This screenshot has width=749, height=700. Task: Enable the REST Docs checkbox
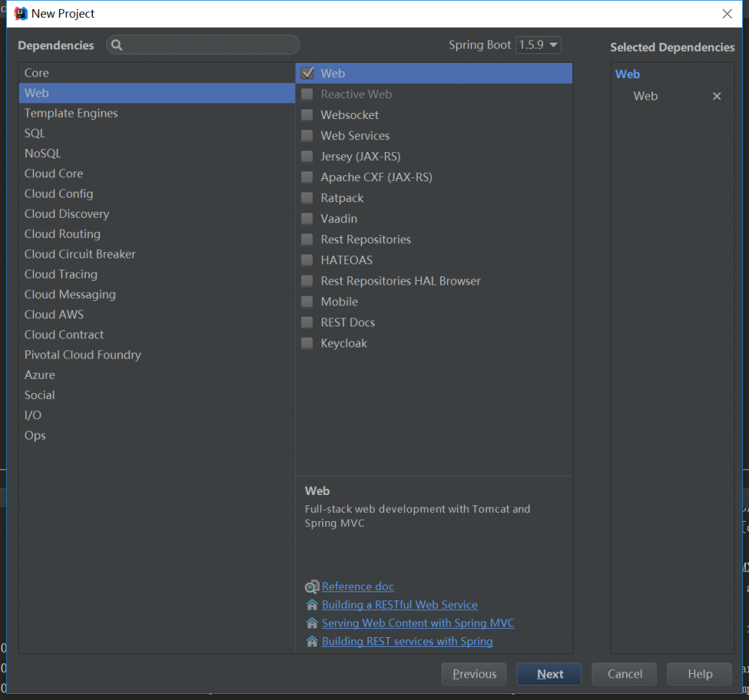click(x=307, y=323)
